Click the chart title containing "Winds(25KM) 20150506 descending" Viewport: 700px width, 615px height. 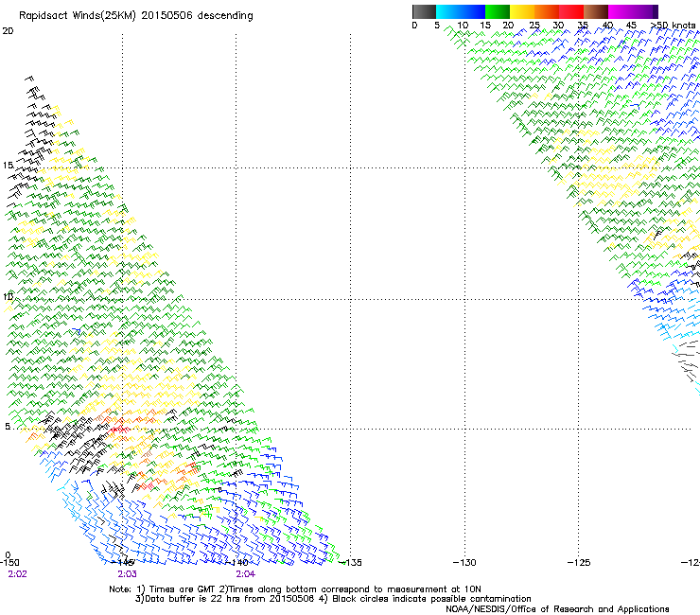pyautogui.click(x=135, y=16)
